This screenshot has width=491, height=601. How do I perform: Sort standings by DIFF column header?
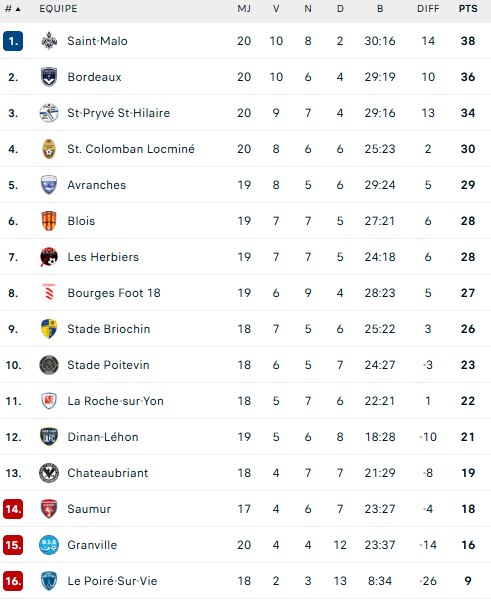point(428,9)
